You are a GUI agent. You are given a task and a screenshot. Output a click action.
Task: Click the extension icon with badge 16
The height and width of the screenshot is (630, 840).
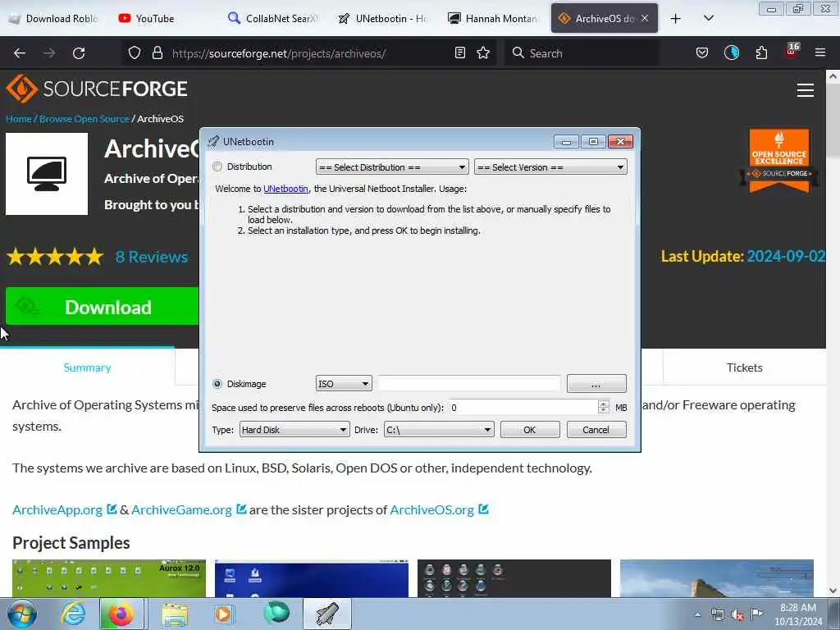[792, 52]
